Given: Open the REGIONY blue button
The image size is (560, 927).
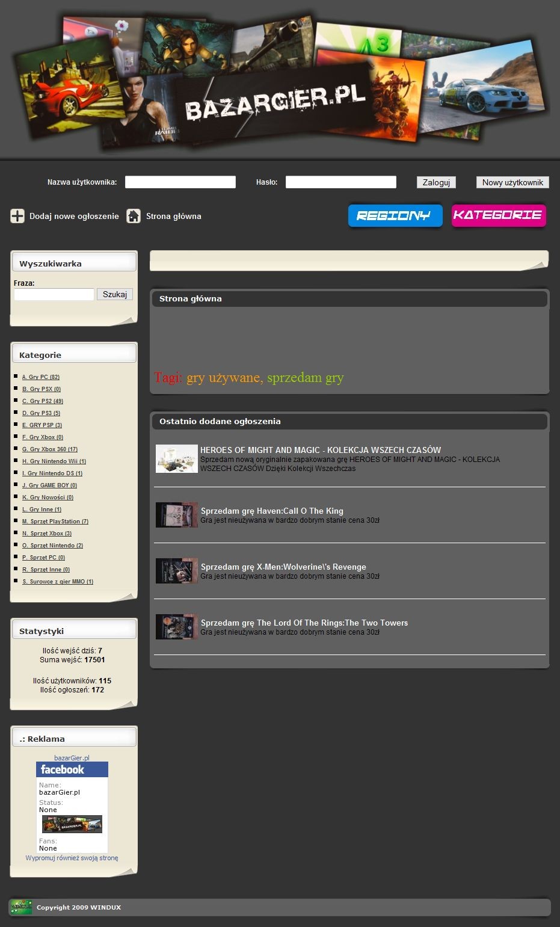Looking at the screenshot, I should click(x=395, y=215).
